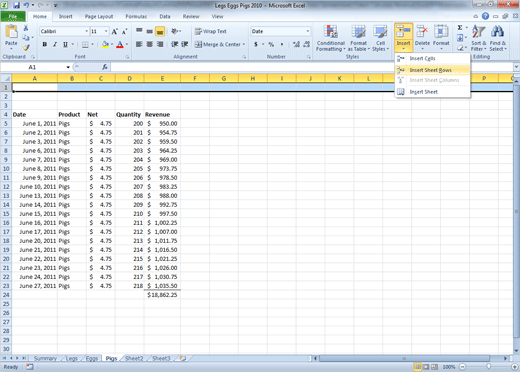This screenshot has height=372, width=520.
Task: Open the Font Color dropdown arrow
Action: pyautogui.click(x=127, y=44)
